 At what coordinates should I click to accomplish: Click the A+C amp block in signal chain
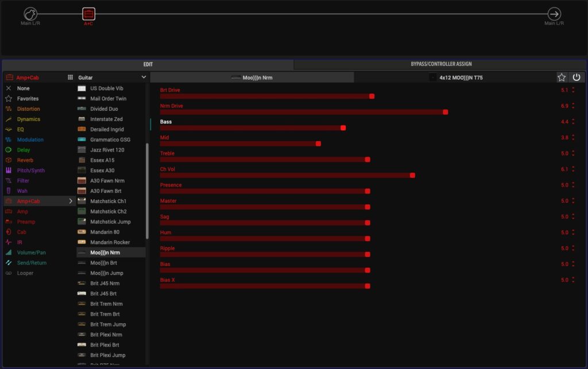click(88, 14)
